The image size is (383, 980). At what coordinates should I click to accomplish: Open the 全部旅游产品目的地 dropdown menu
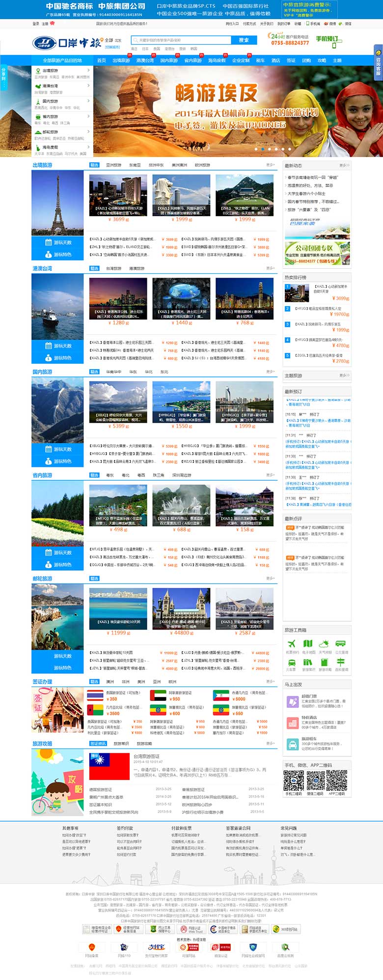point(62,60)
